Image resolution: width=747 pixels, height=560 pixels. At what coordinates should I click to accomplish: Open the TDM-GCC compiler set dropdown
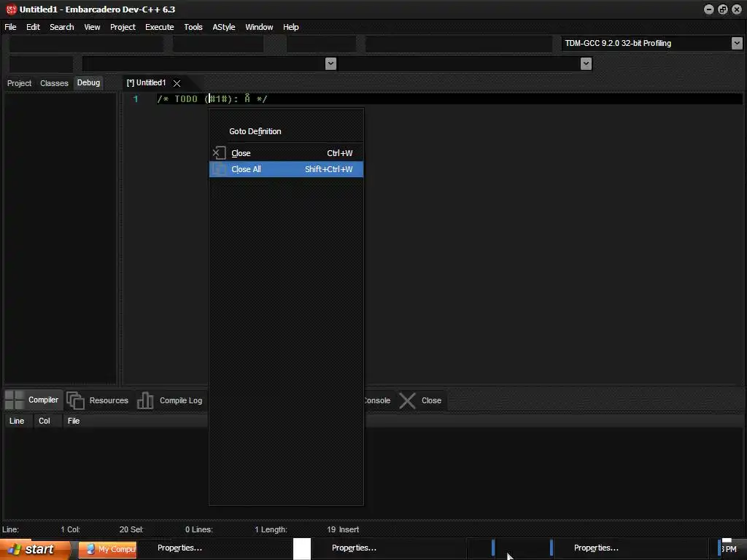[x=737, y=43]
